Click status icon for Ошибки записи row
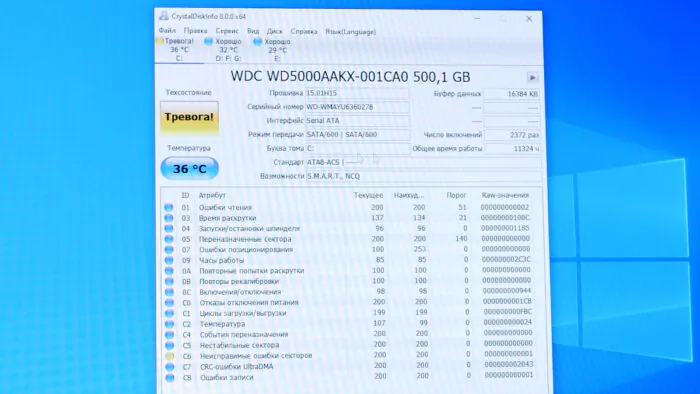The height and width of the screenshot is (394, 700). pos(170,377)
